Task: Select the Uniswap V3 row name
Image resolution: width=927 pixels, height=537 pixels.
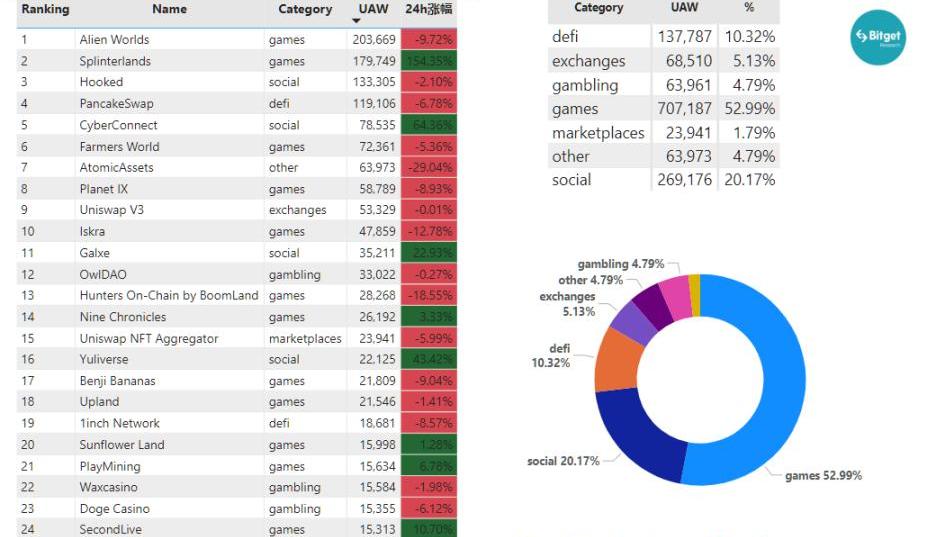Action: pyautogui.click(x=112, y=210)
